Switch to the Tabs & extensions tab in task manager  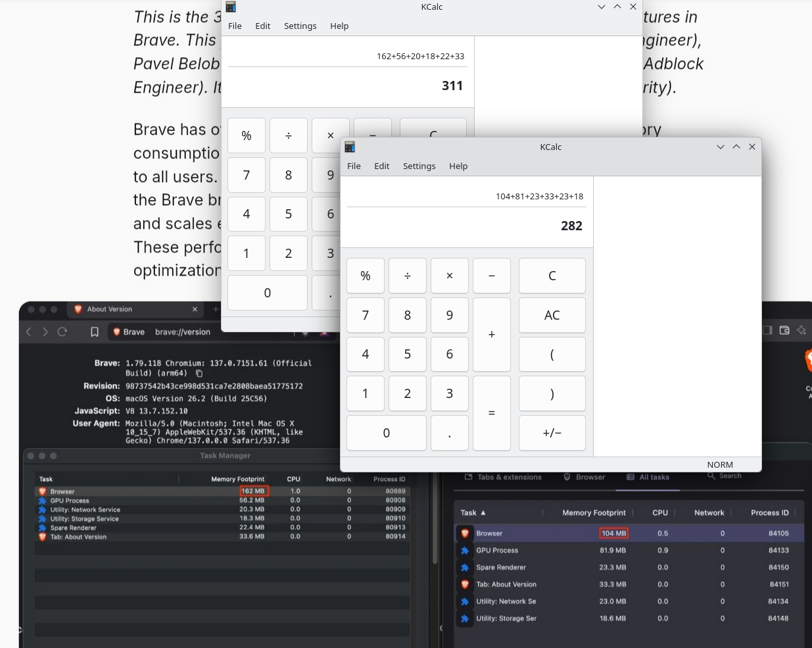point(503,477)
